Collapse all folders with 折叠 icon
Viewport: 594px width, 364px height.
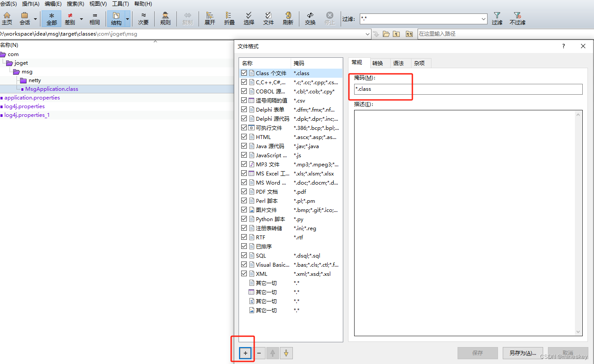point(229,19)
